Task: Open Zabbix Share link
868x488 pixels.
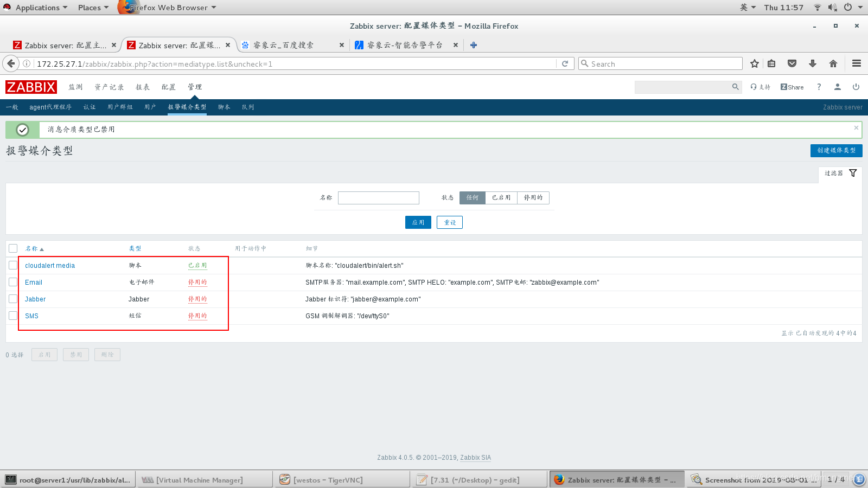Action: pyautogui.click(x=792, y=87)
